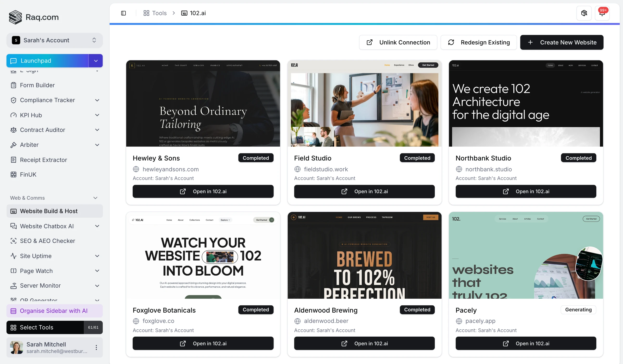The height and width of the screenshot is (364, 623).
Task: Click the Launchpad chat icon
Action: (x=14, y=61)
